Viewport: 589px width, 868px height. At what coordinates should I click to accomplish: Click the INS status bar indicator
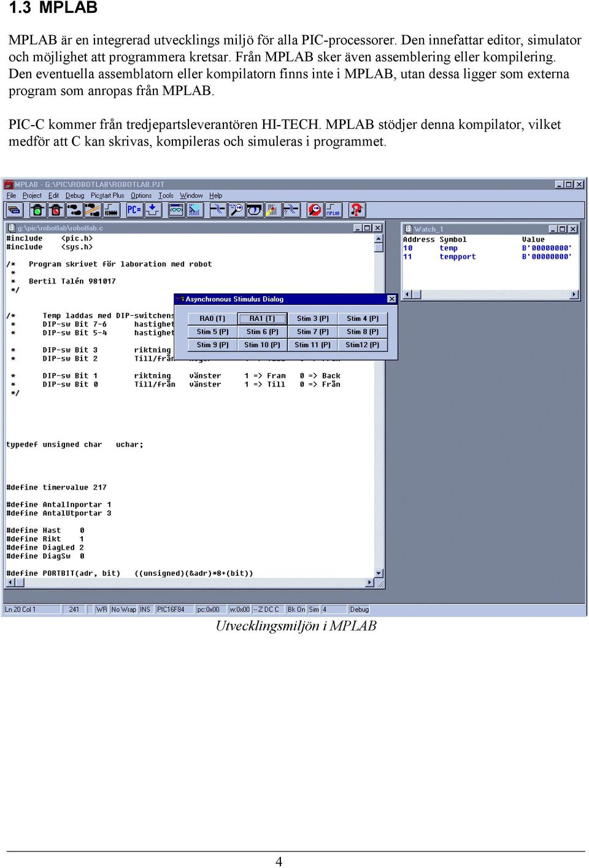click(145, 609)
